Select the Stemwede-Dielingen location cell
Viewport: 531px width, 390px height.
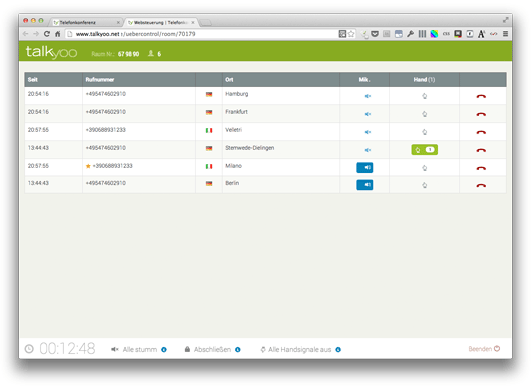[281, 150]
